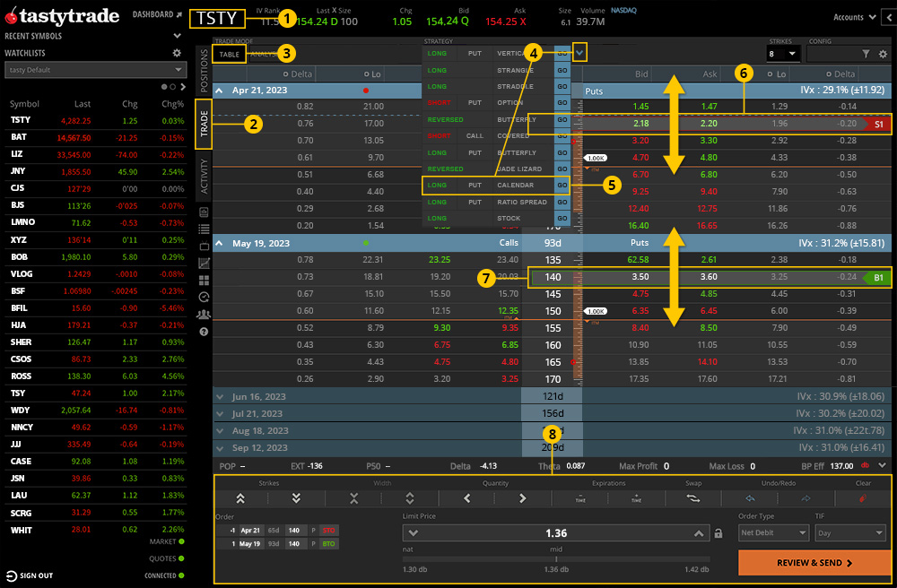Open the TIF Day dropdown

850,532
